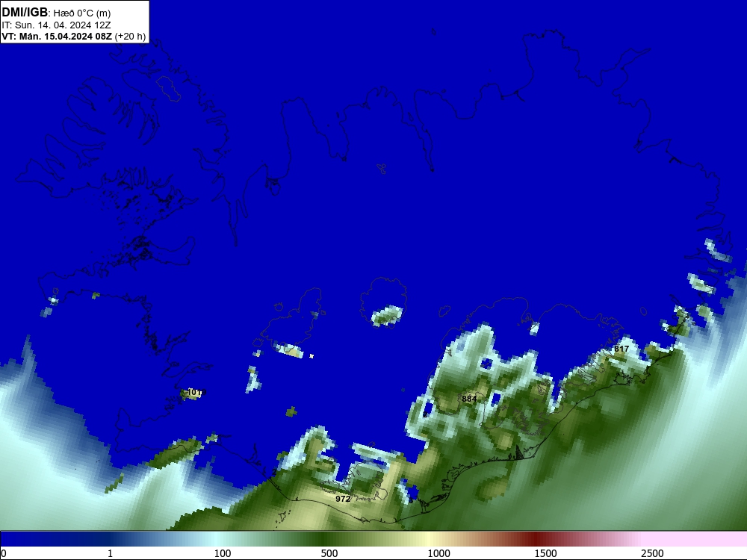Click the 972 height label on map

pyautogui.click(x=343, y=499)
